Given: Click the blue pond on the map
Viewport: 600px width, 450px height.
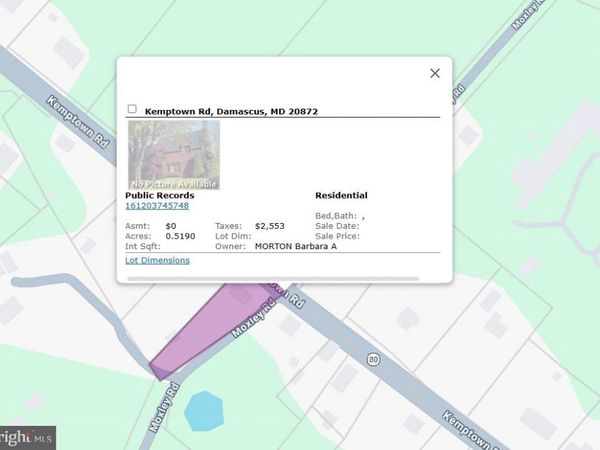Looking at the screenshot, I should pos(204,411).
